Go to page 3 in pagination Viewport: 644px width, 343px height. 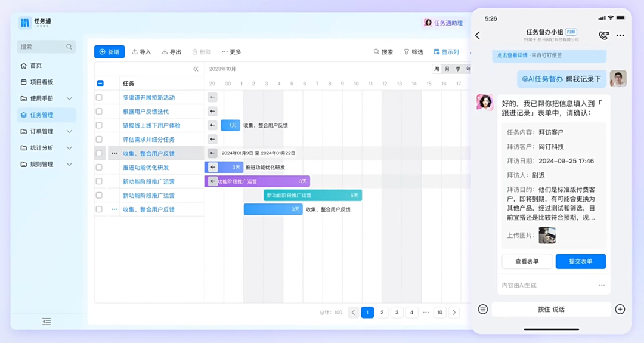(397, 313)
